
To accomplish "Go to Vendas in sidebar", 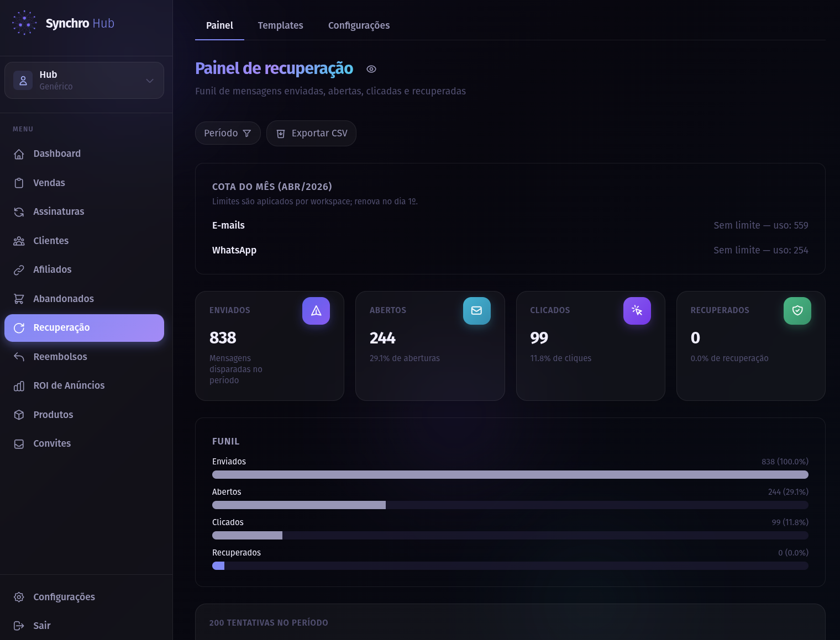I will (84, 183).
